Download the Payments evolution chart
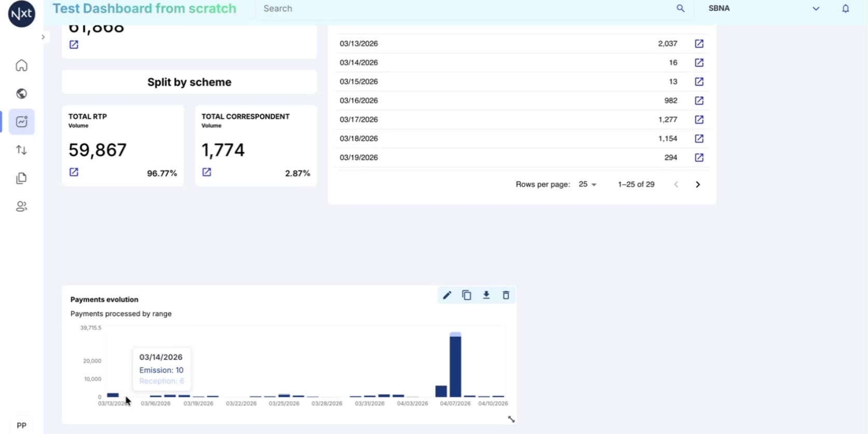The image size is (868, 434). 486,296
